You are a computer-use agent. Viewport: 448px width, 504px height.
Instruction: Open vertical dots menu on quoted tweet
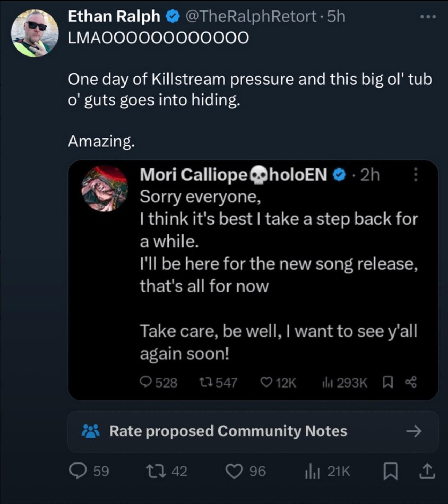[x=415, y=174]
